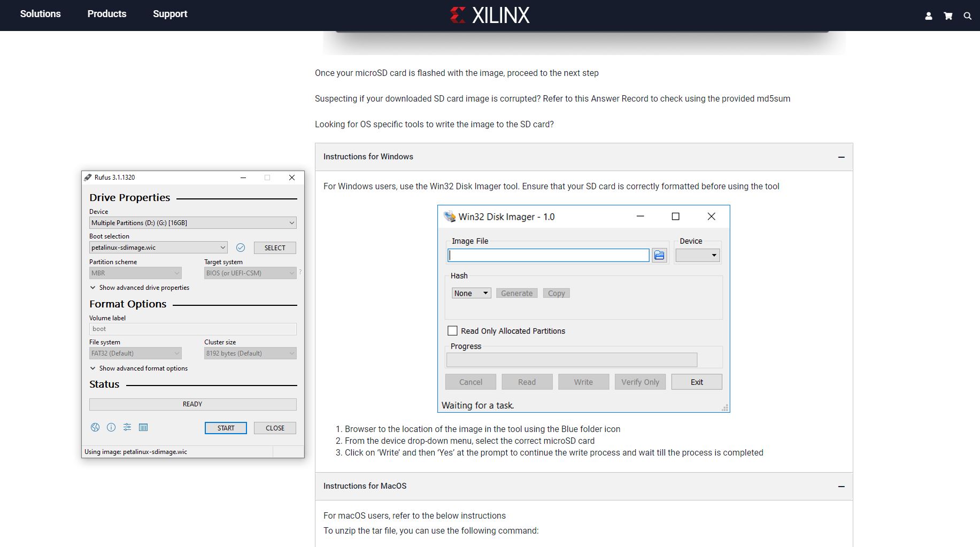980x547 pixels.
Task: Open the Cluster size dropdown
Action: pyautogui.click(x=250, y=353)
